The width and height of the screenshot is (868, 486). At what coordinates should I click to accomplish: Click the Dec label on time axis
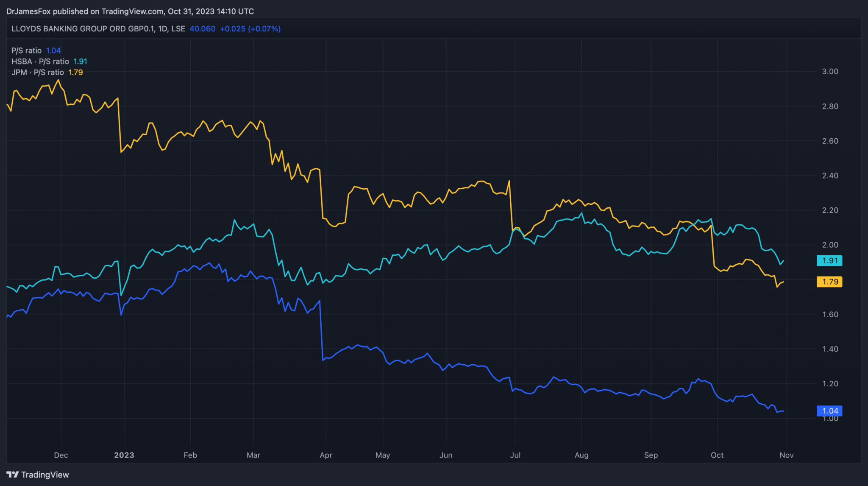(61, 455)
